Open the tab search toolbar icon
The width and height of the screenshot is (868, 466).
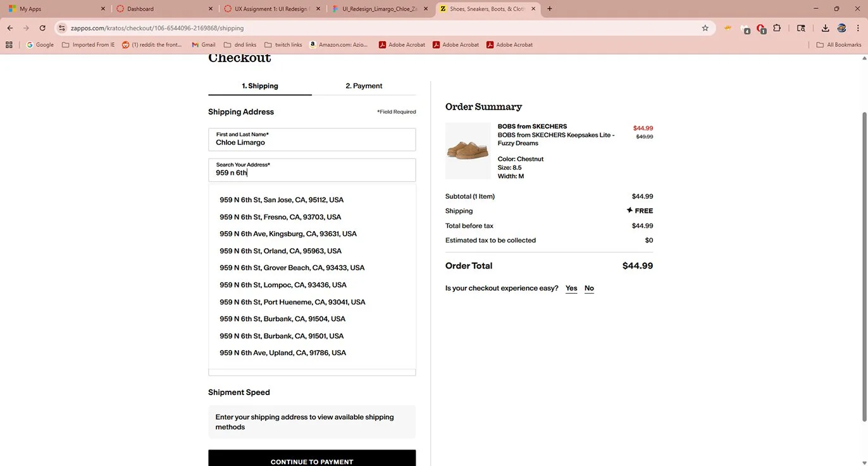[x=801, y=28]
